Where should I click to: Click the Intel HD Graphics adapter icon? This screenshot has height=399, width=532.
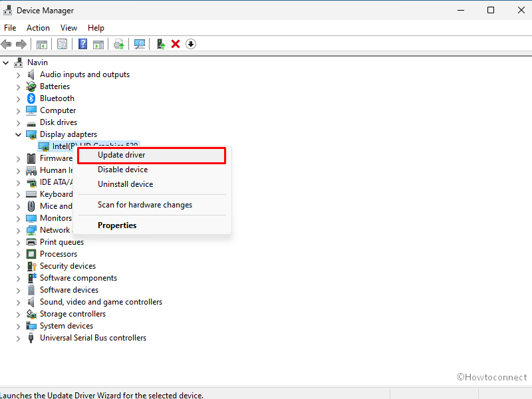pyautogui.click(x=44, y=146)
